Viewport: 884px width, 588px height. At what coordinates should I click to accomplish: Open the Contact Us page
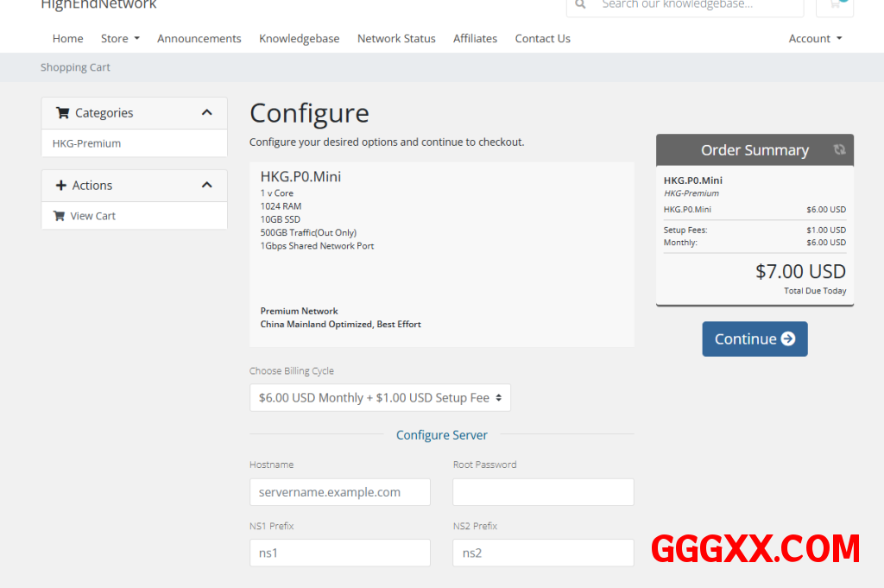(x=542, y=39)
